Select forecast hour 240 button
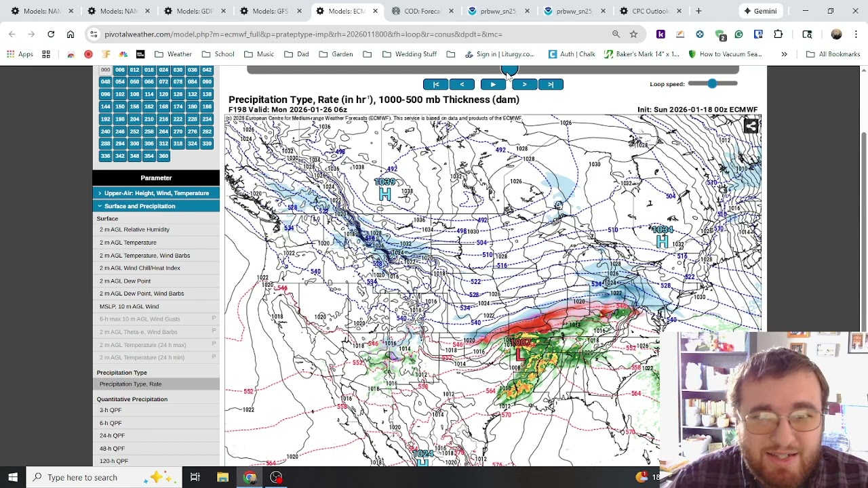868x488 pixels. (105, 131)
